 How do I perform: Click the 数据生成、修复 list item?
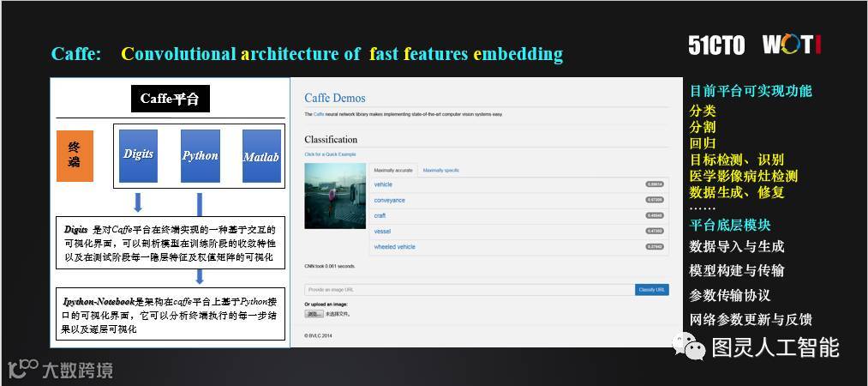tap(737, 193)
